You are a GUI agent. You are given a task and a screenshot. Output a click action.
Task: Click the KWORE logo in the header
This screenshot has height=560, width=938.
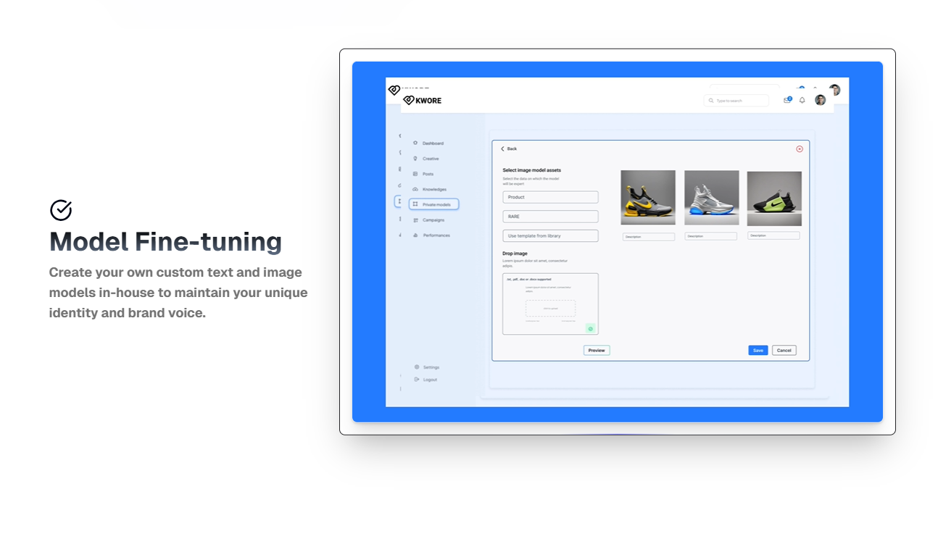click(423, 101)
